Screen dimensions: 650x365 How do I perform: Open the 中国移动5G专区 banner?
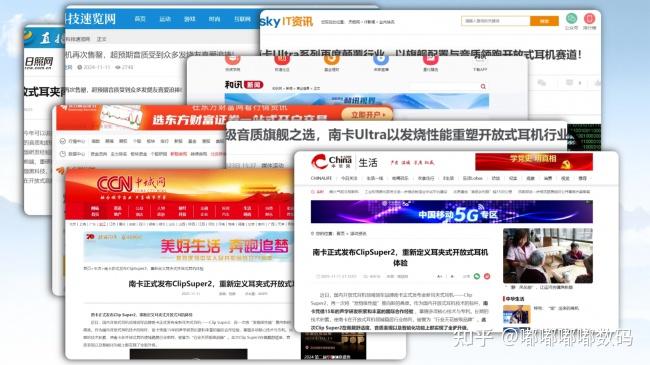(451, 212)
